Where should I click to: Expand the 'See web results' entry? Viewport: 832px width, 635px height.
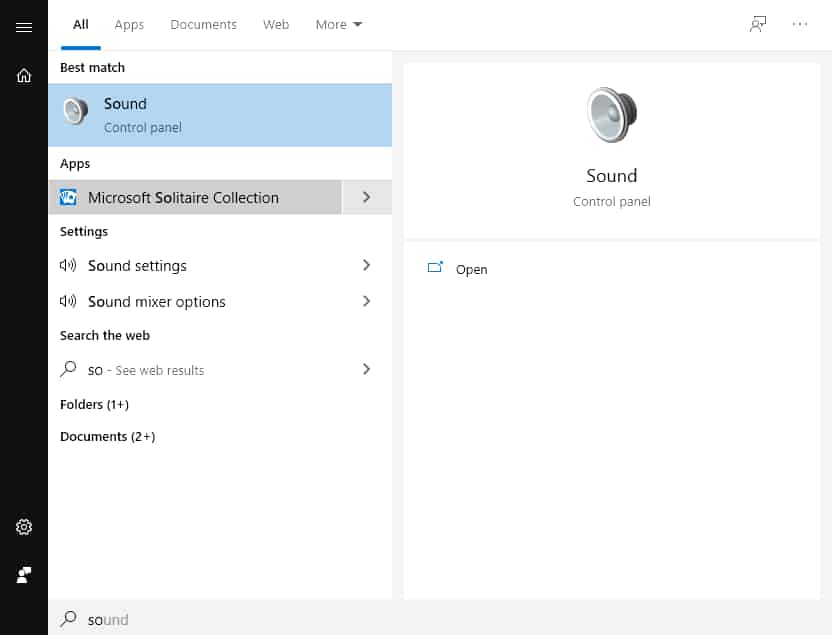point(366,370)
